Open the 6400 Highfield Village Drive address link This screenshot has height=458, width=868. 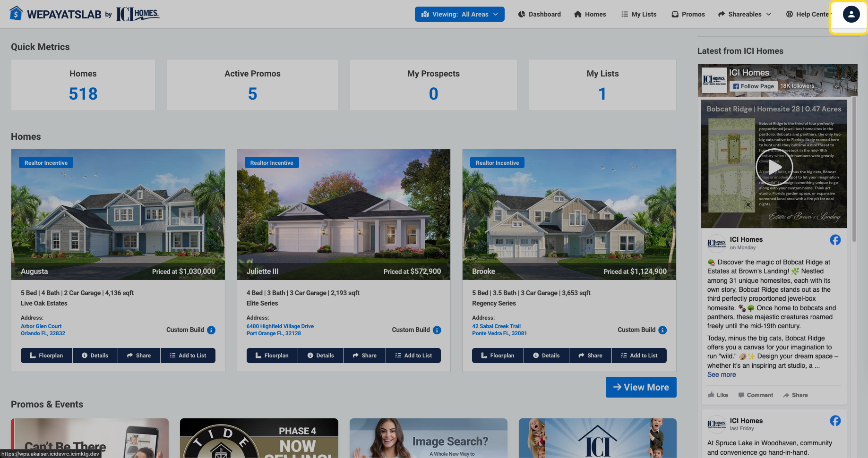tap(280, 330)
